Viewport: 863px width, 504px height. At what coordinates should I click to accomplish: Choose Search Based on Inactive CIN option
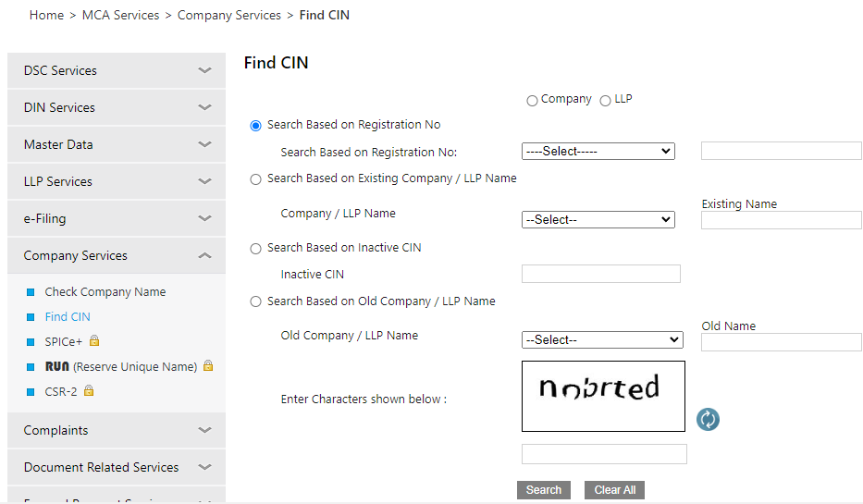point(256,249)
